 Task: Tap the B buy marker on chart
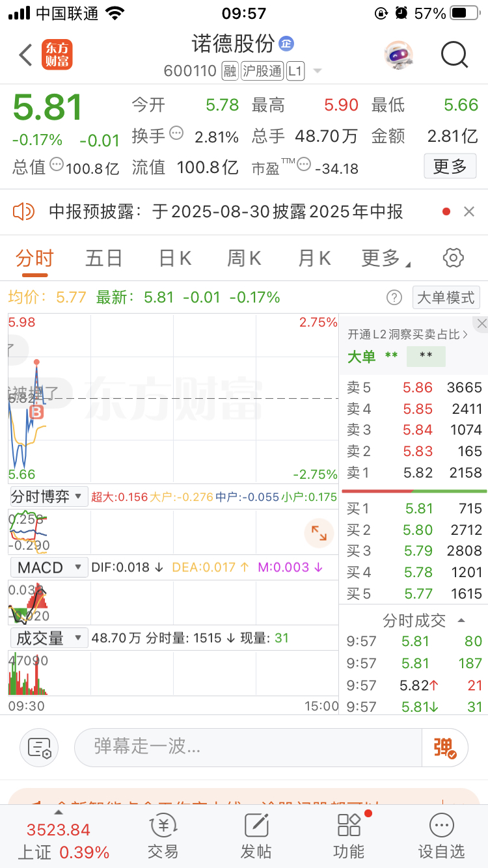36,411
